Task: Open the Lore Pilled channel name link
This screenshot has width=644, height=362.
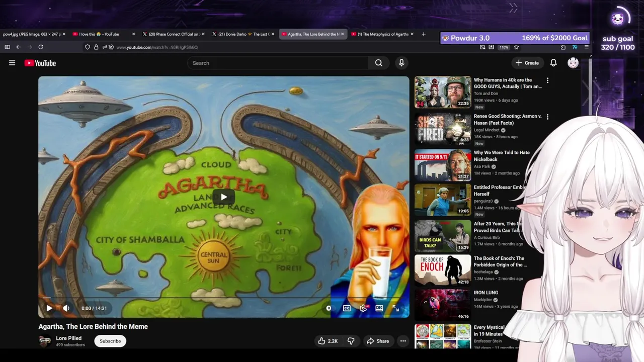Action: click(68, 338)
